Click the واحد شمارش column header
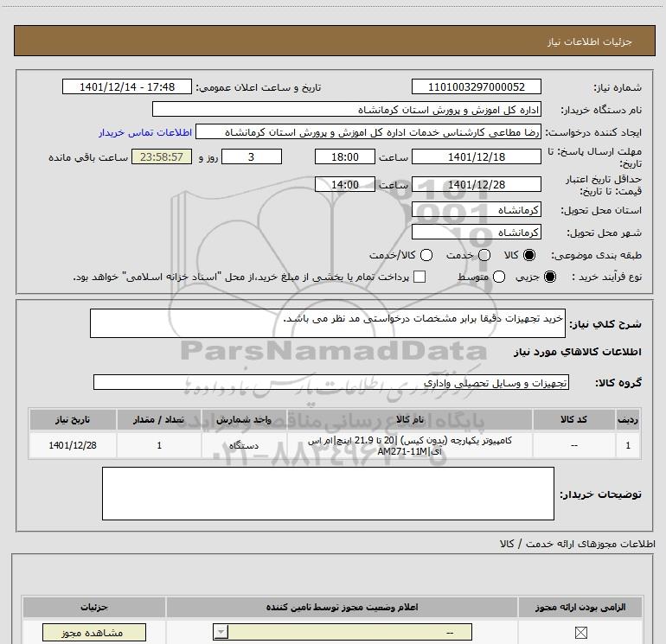Image resolution: width=666 pixels, height=644 pixels. pos(244,419)
